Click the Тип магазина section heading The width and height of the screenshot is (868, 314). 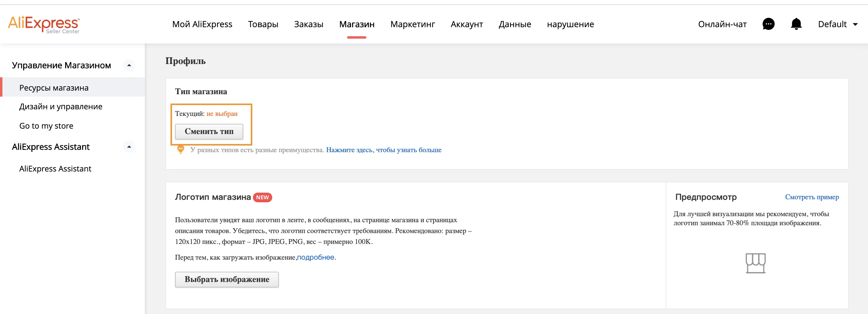click(201, 92)
